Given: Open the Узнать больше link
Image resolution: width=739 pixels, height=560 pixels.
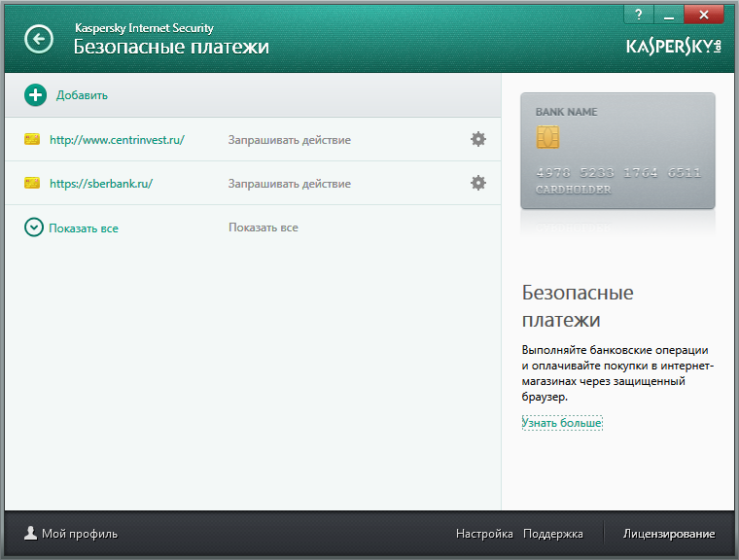Looking at the screenshot, I should [x=562, y=423].
